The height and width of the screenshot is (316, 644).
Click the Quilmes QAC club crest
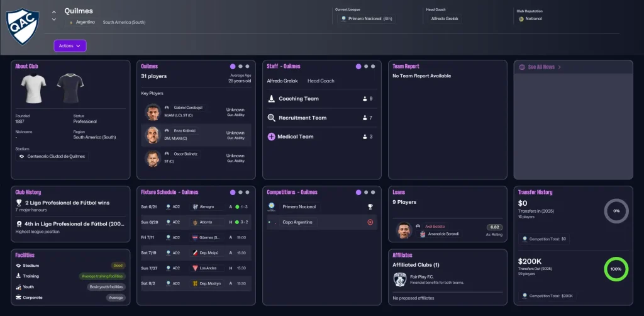pos(22,26)
